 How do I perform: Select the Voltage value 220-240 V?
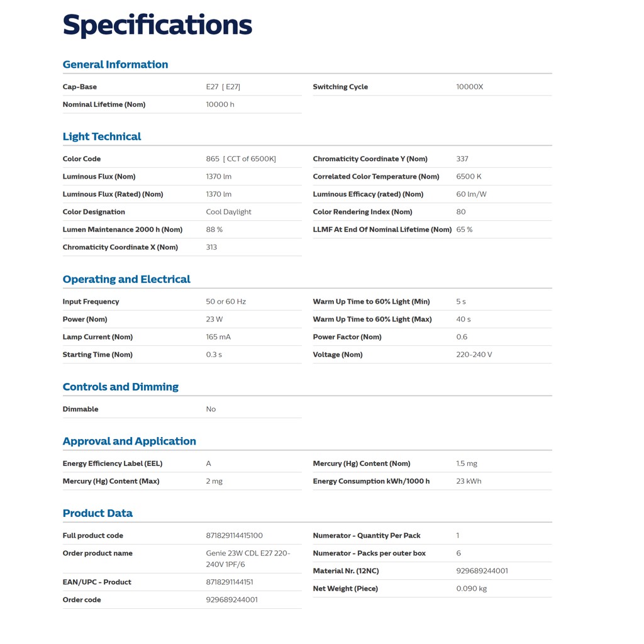coord(474,355)
